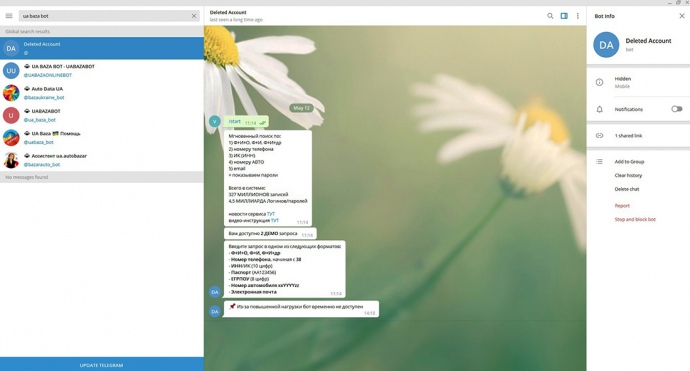Open the Auto Data UA bot result

point(102,93)
